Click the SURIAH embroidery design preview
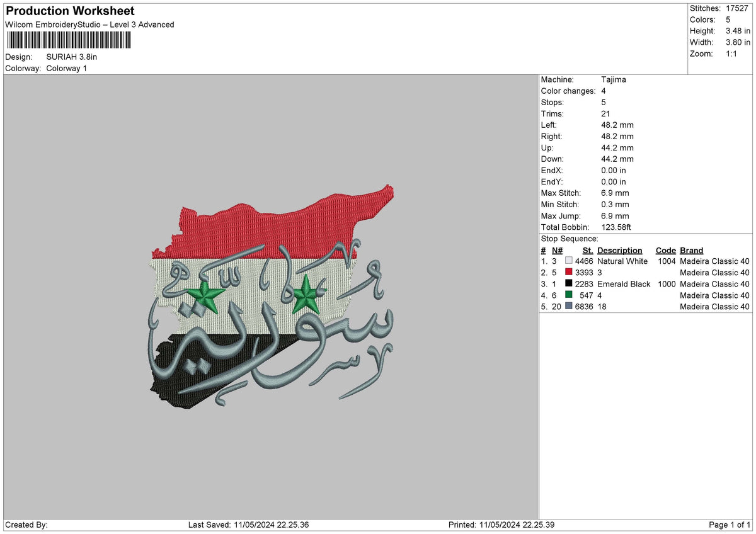 tap(272, 296)
